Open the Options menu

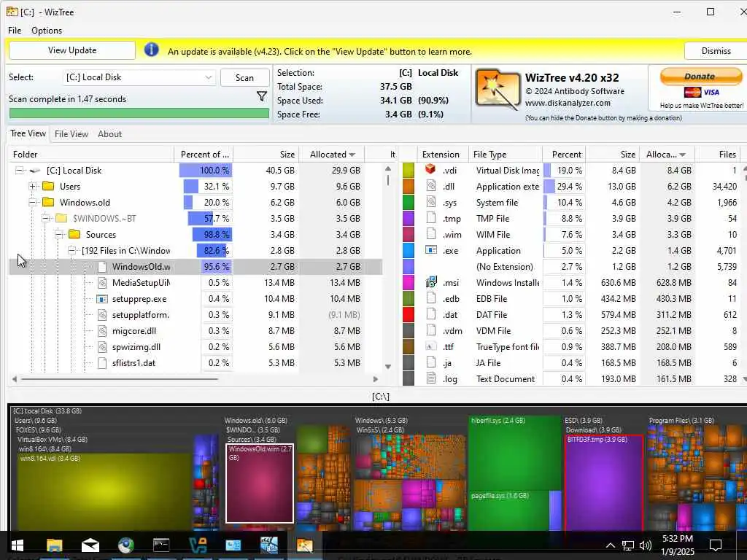[x=46, y=30]
